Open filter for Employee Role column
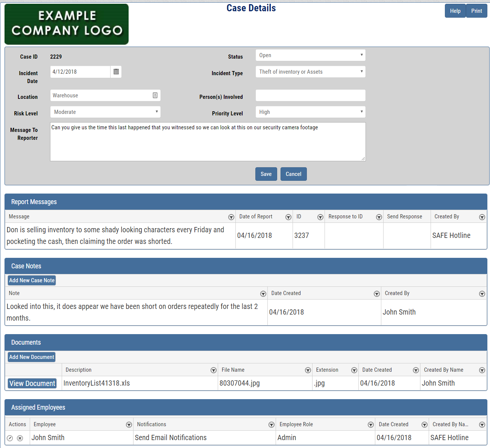The height and width of the screenshot is (448, 490). (371, 425)
